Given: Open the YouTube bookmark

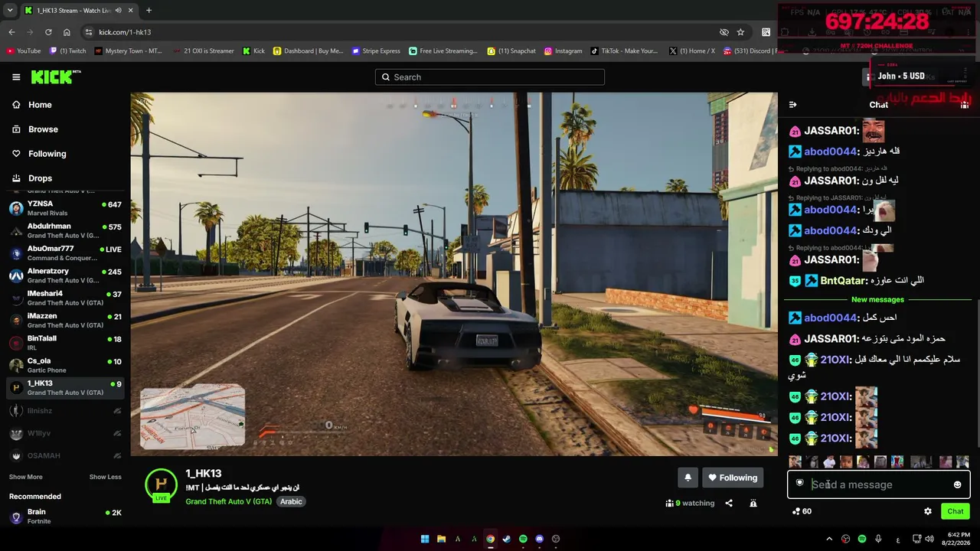Looking at the screenshot, I should (x=24, y=51).
